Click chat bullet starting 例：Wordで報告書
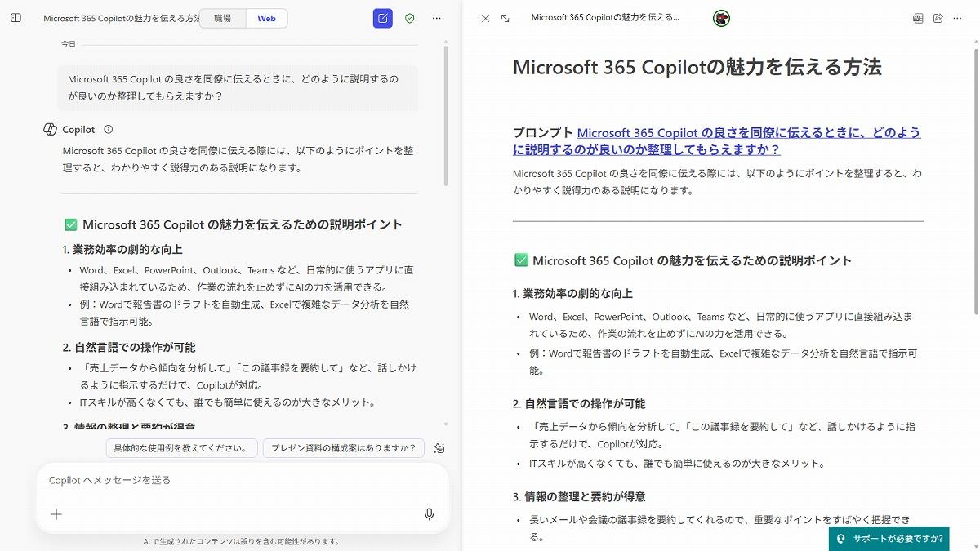The image size is (980, 551). (x=244, y=313)
